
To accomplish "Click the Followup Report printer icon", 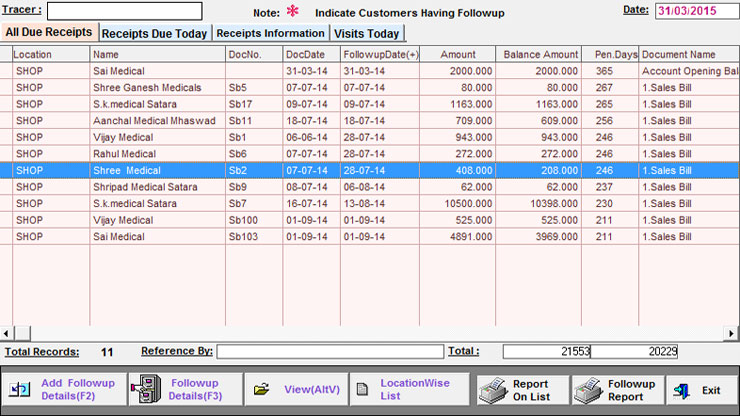I will point(590,389).
